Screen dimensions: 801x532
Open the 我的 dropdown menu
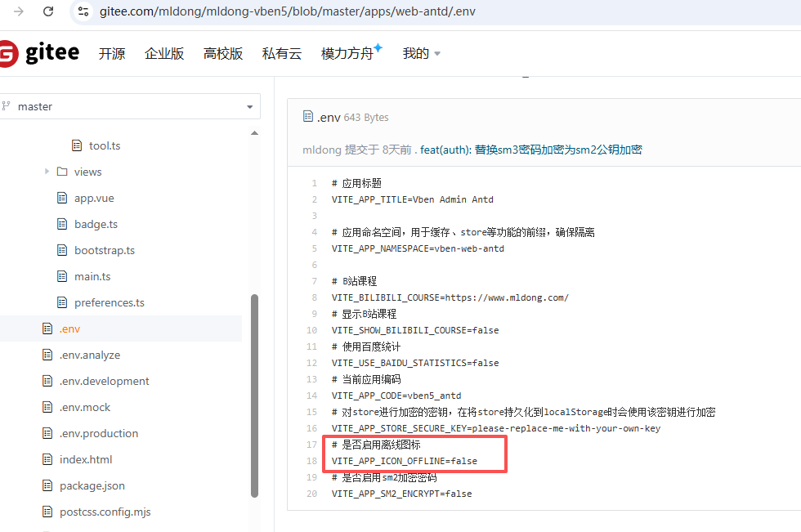tap(421, 54)
